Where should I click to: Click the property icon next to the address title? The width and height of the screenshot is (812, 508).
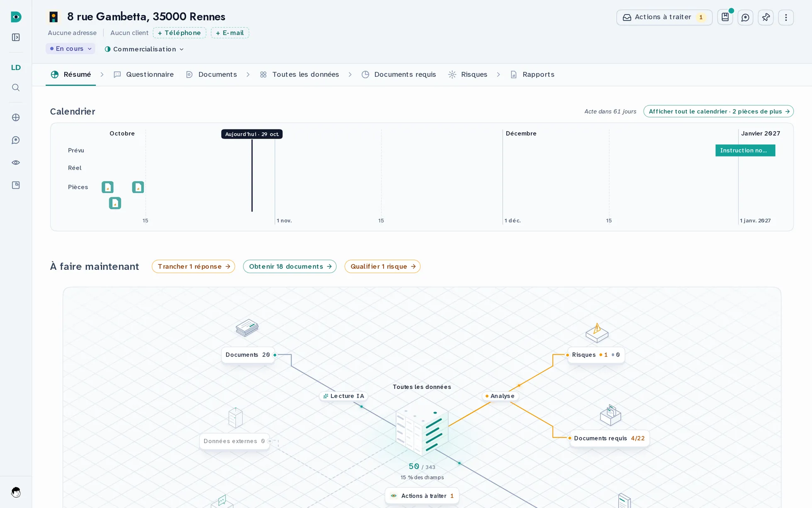pyautogui.click(x=53, y=17)
